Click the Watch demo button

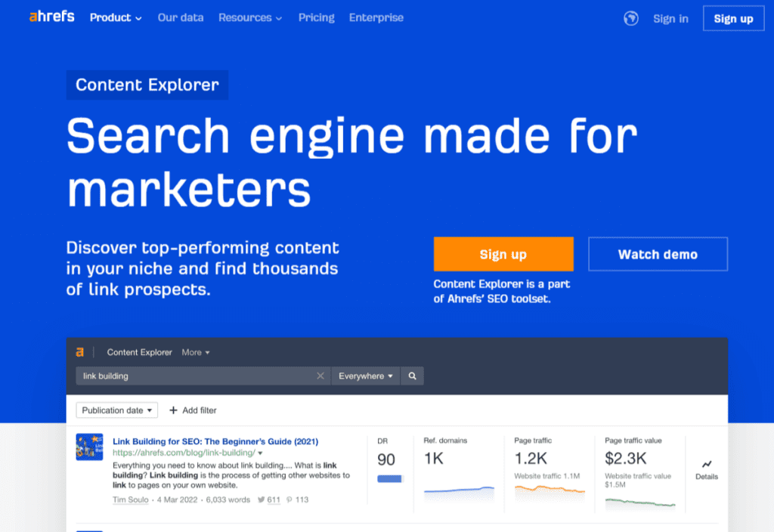(658, 254)
